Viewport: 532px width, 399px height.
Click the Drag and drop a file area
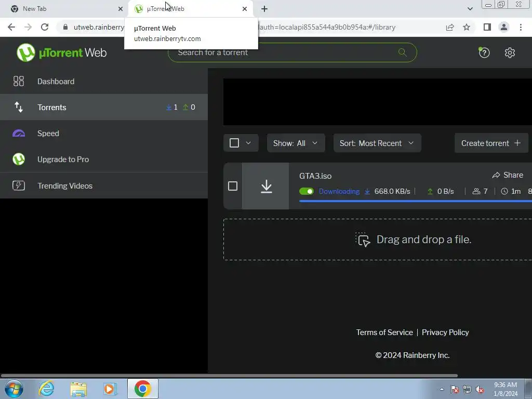(x=378, y=240)
